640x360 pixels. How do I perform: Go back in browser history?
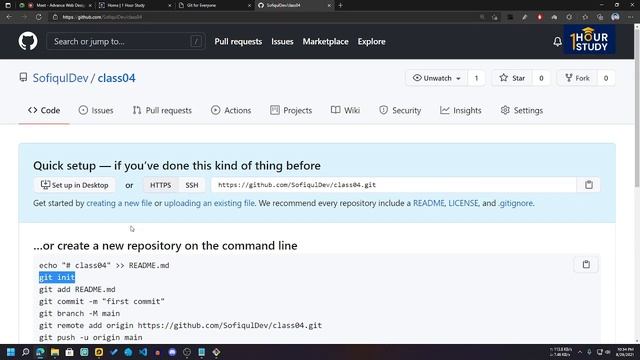9,17
